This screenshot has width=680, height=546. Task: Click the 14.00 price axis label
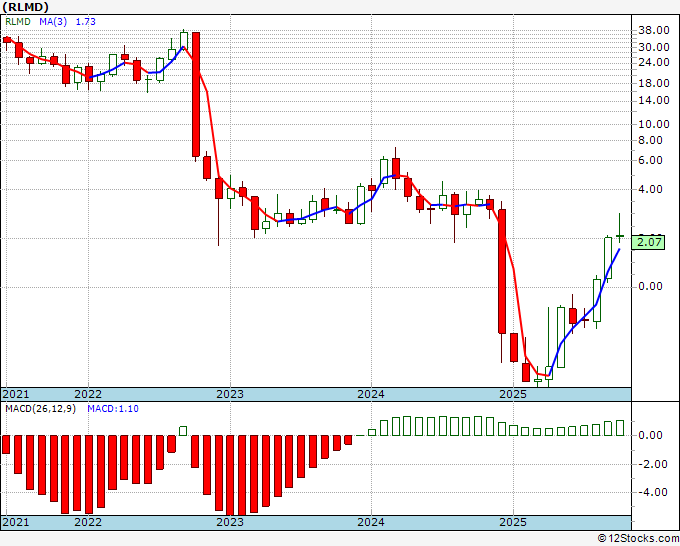(x=654, y=100)
